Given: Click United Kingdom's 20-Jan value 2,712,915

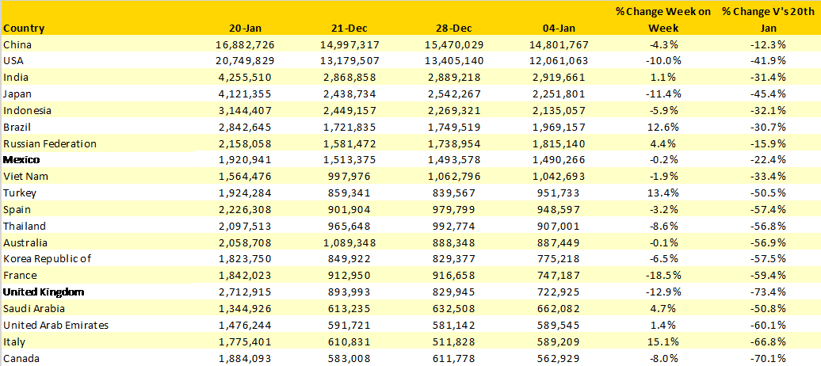Looking at the screenshot, I should click(x=245, y=292).
